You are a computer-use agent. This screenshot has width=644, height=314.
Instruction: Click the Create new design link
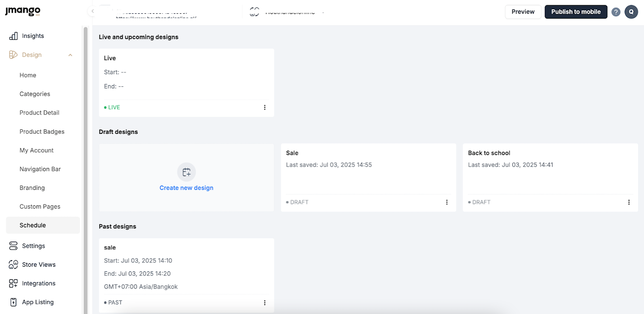click(186, 188)
